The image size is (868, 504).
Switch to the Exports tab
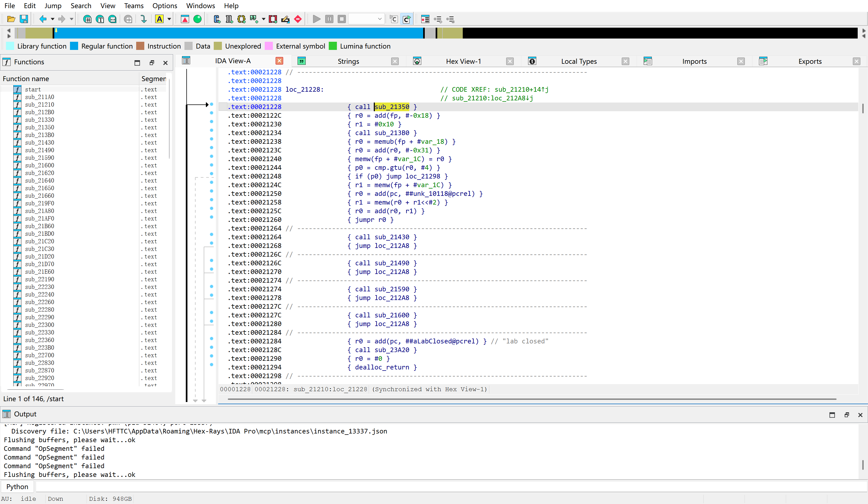point(810,61)
